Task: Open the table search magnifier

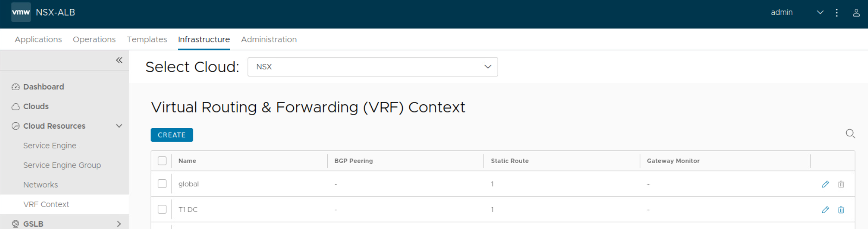Action: pyautogui.click(x=850, y=134)
